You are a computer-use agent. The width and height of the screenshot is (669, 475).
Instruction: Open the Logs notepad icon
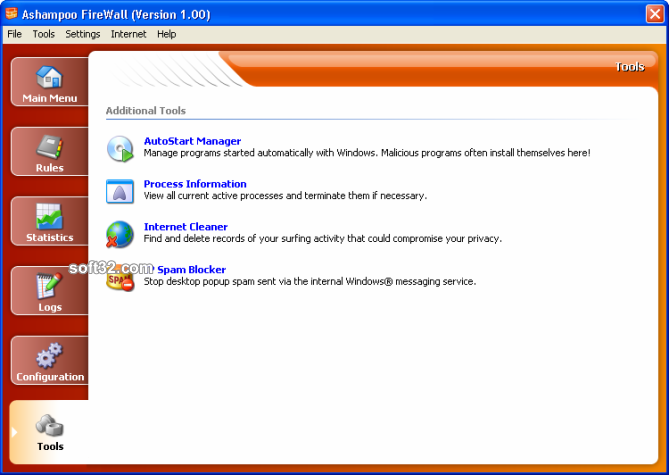tap(49, 286)
